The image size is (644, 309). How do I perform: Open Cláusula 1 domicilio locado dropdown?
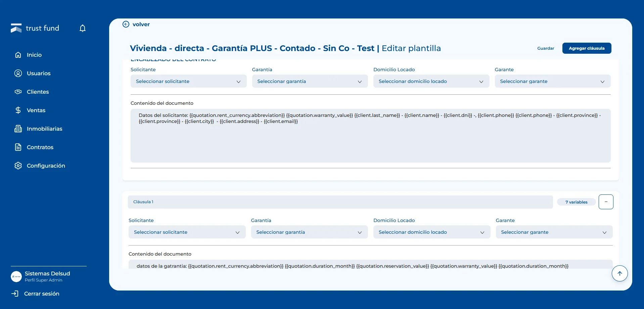pyautogui.click(x=432, y=232)
